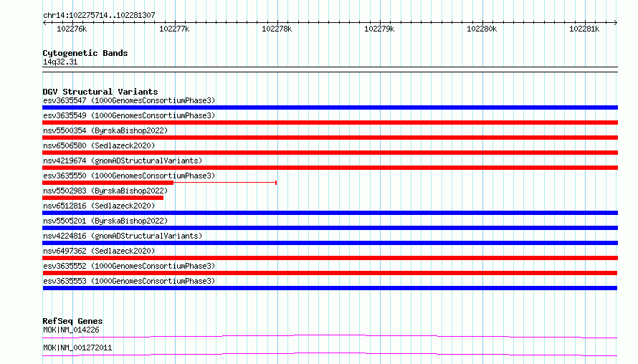Open variant label nsv6506580 (Sedlazeck2020)
Image resolution: width=638 pixels, height=364 pixels.
[x=99, y=145]
